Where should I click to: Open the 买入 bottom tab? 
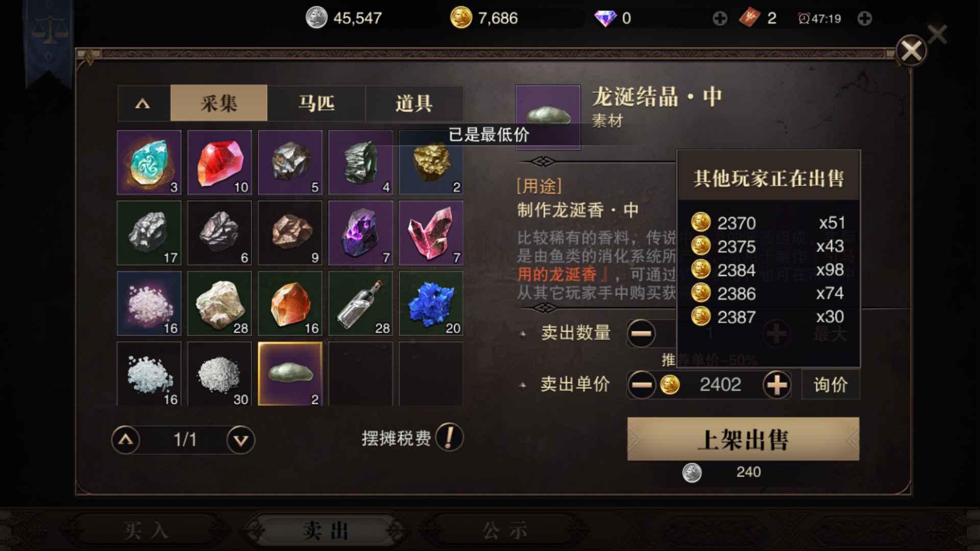coord(145,531)
